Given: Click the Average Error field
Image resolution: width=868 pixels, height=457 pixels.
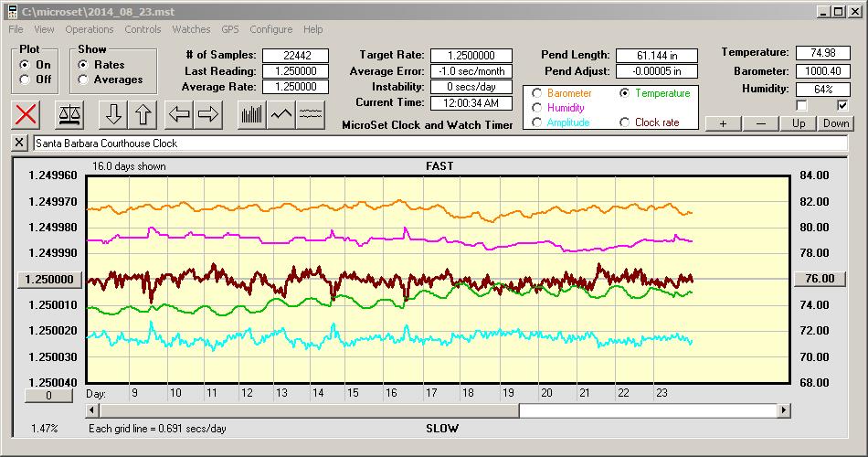Looking at the screenshot, I should [x=471, y=71].
